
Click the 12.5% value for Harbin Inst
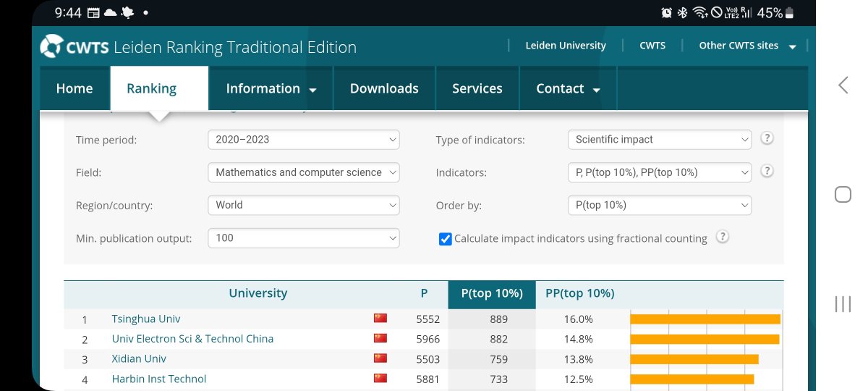tap(579, 379)
